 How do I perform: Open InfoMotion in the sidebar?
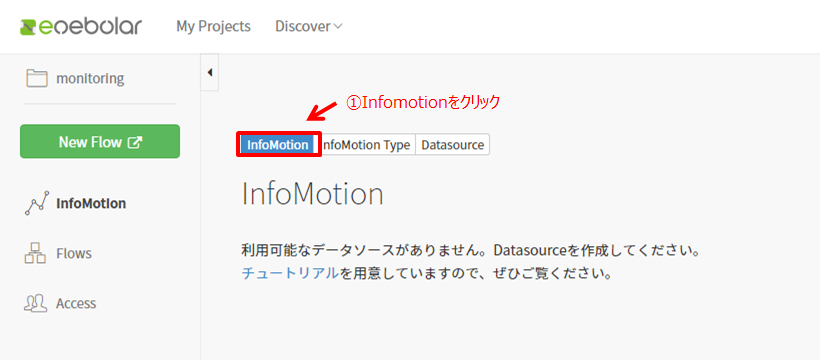91,203
